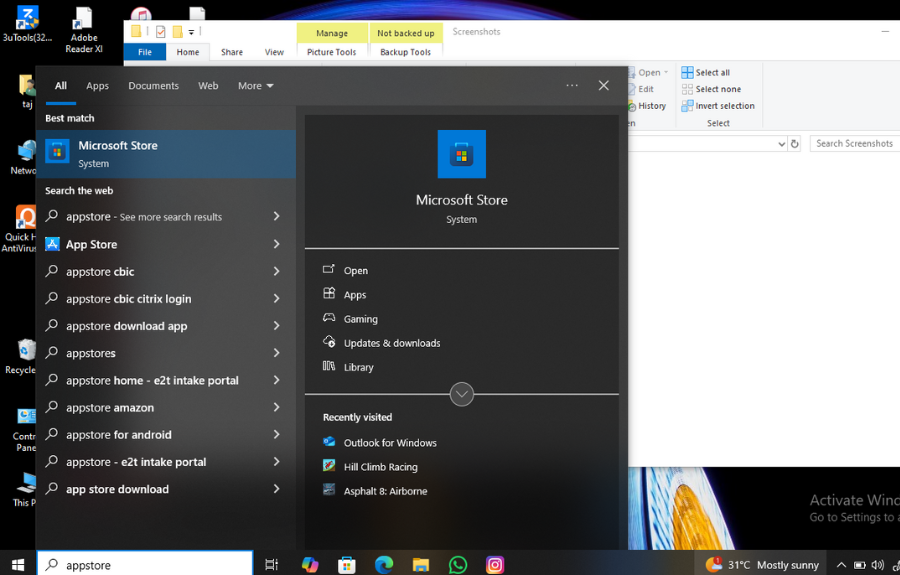Open 3uTools desktop shortcut
Screen dimensions: 900x575
pos(27,24)
